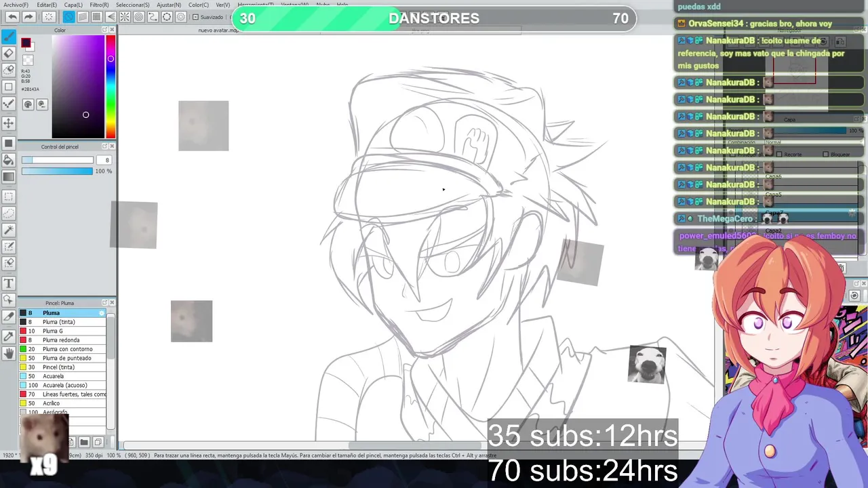Select the Acuarela (acuoso) brush
Image resolution: width=868 pixels, height=488 pixels.
62,385
